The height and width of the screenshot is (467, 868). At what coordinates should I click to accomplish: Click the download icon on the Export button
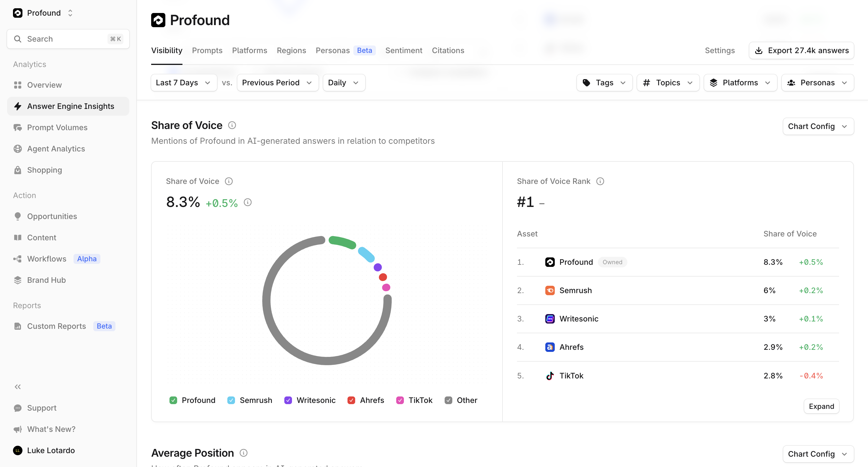(758, 50)
